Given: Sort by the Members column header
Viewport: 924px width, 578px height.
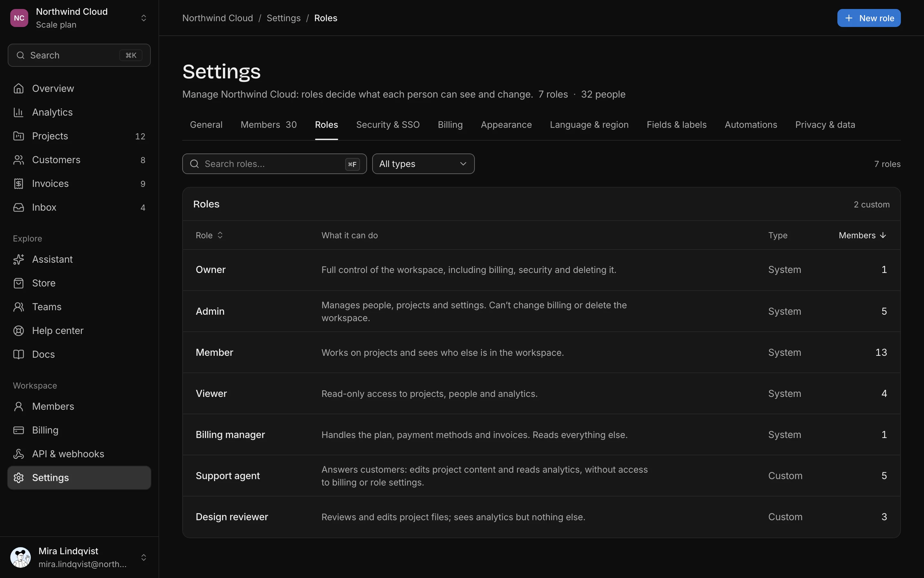Looking at the screenshot, I should click(x=862, y=235).
